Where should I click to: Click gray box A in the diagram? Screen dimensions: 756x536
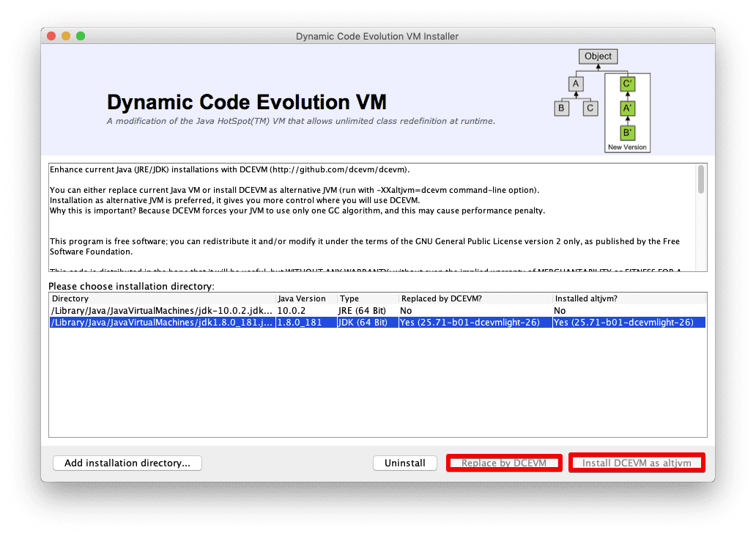click(576, 84)
